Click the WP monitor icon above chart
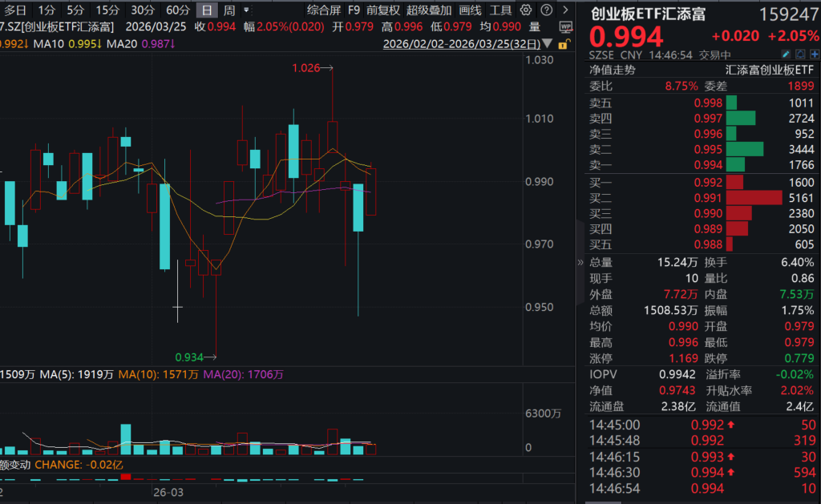The height and width of the screenshot is (504, 821). point(566,26)
